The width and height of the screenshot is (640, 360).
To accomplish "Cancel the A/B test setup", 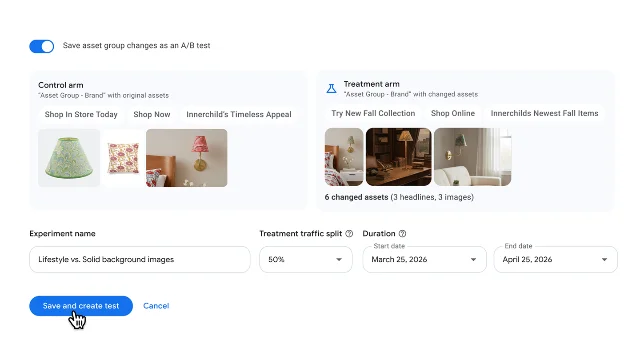I will (156, 306).
